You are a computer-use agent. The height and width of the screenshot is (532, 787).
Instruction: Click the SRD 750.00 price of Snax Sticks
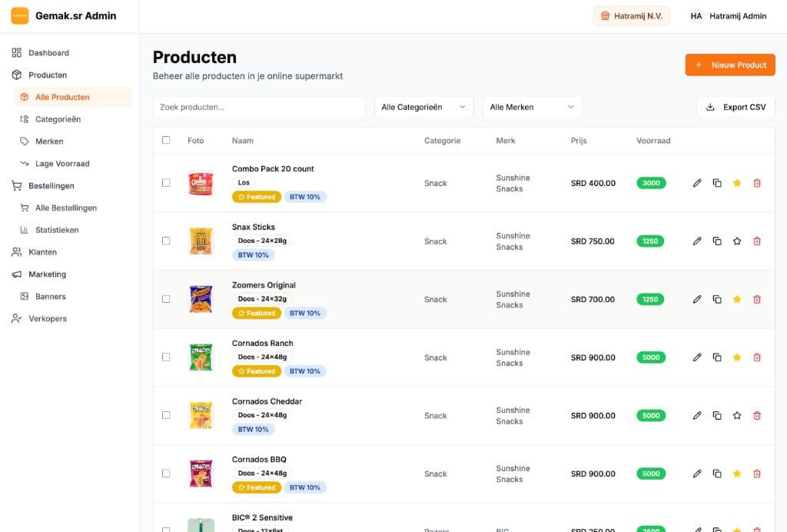(593, 241)
